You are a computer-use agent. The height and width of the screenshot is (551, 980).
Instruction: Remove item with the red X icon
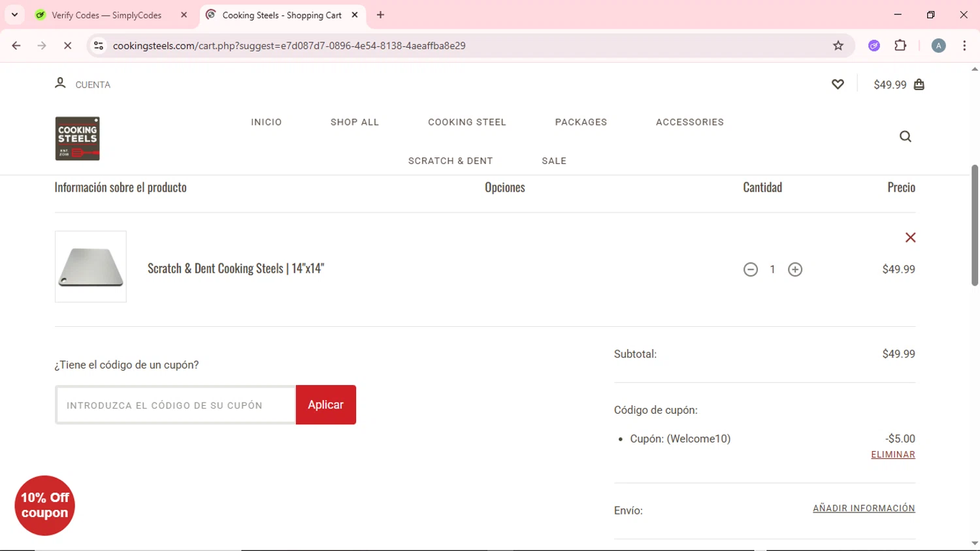(910, 237)
